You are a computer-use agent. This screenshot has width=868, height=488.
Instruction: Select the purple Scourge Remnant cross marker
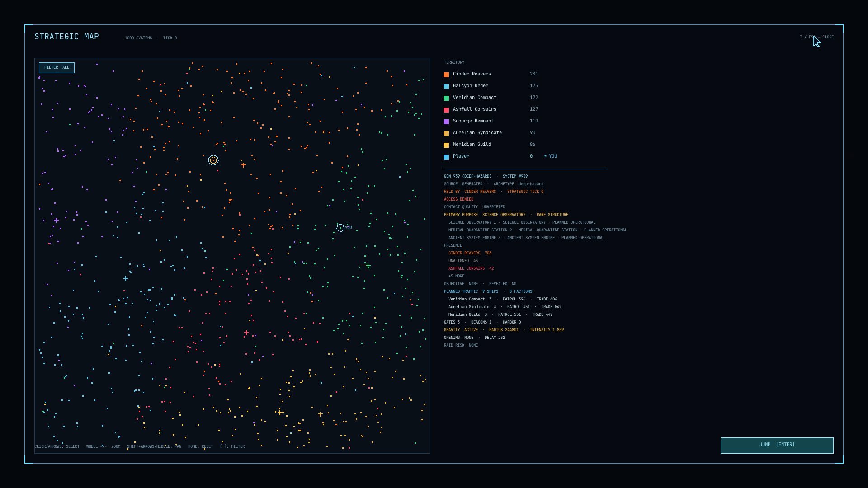coord(56,220)
